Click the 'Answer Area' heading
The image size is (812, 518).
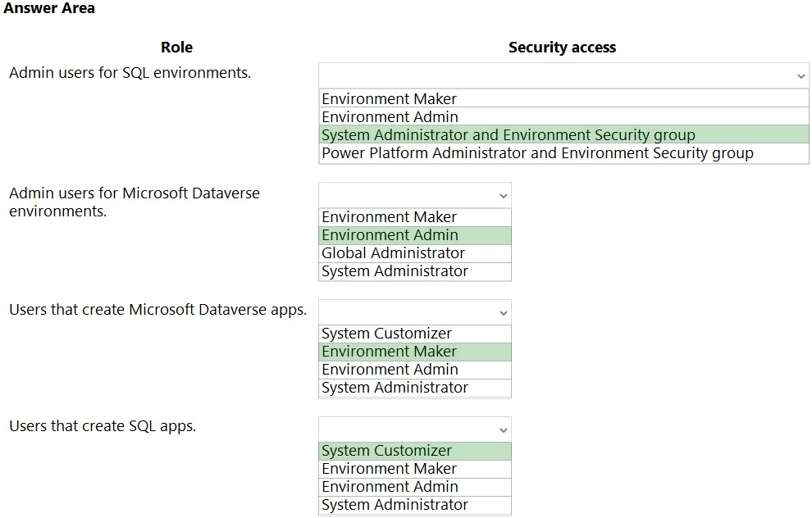tap(49, 8)
